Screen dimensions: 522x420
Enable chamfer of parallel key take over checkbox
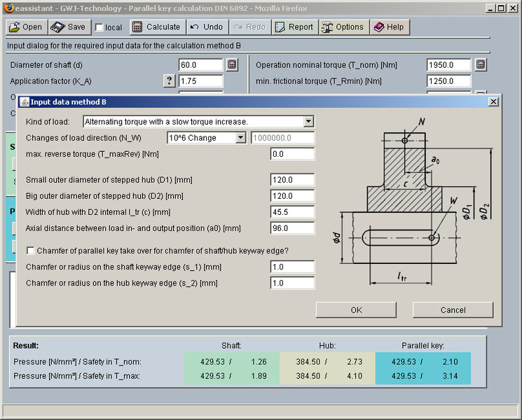tap(31, 251)
